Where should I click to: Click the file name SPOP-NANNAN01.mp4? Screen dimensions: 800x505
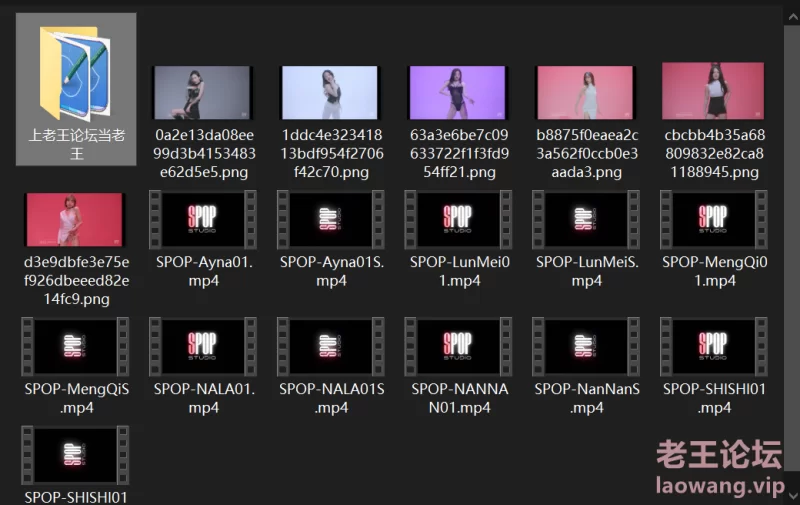click(x=460, y=398)
